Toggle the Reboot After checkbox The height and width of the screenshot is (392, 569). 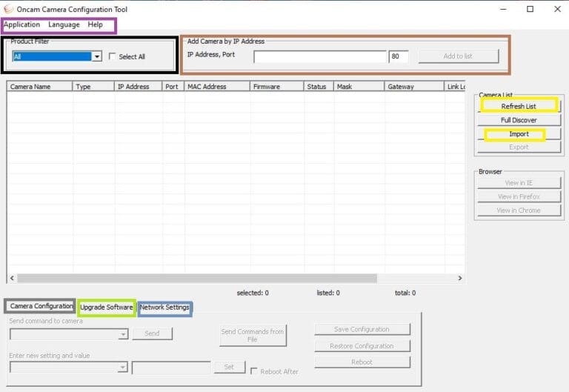coord(254,371)
